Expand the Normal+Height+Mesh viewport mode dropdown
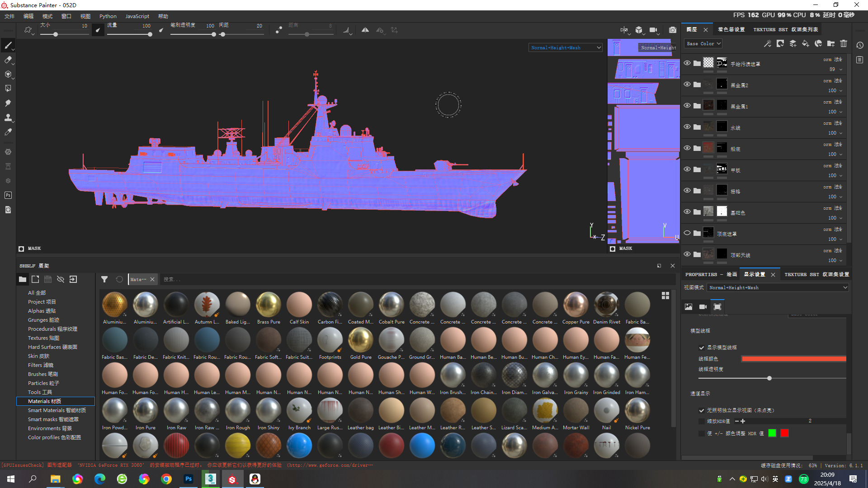Viewport: 868px width, 488px height. pyautogui.click(x=566, y=48)
